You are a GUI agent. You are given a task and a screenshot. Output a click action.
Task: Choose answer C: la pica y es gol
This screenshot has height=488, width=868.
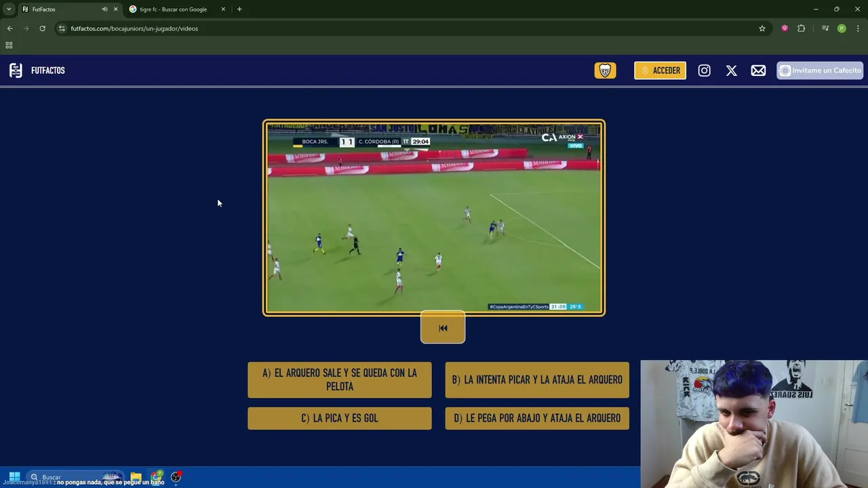(x=340, y=418)
